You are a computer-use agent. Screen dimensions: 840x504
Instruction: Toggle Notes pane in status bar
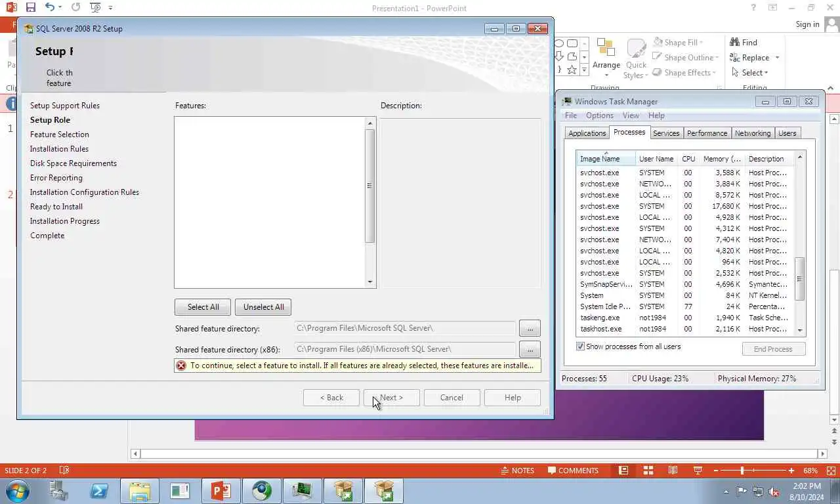tap(517, 471)
